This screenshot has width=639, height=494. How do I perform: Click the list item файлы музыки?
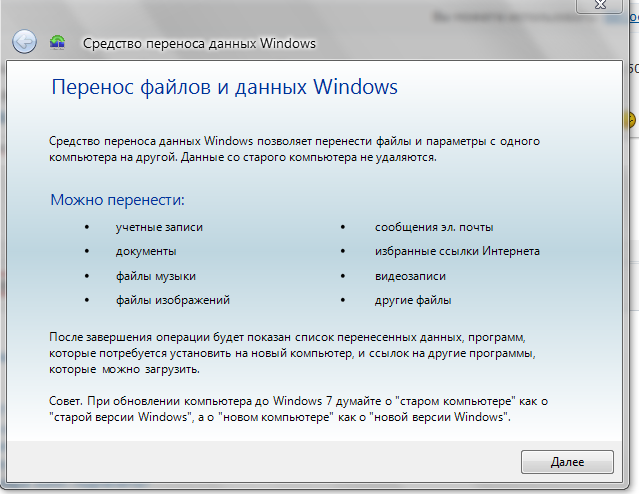(156, 276)
